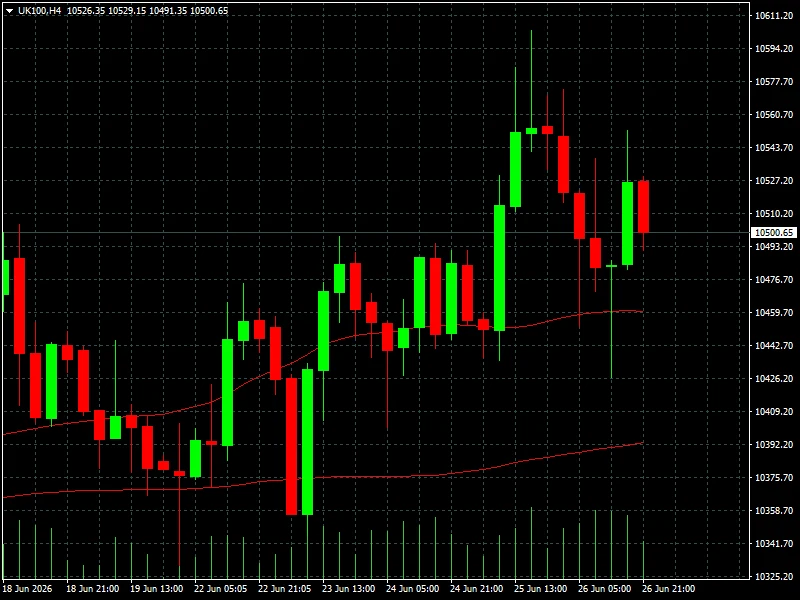Click the 23 Jun 13:00 time label
This screenshot has height=600, width=800.
(349, 589)
